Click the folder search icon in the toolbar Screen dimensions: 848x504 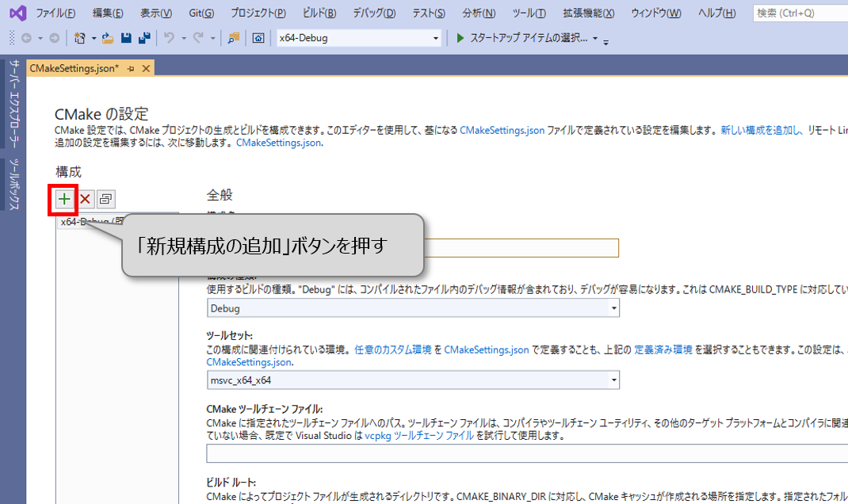234,38
